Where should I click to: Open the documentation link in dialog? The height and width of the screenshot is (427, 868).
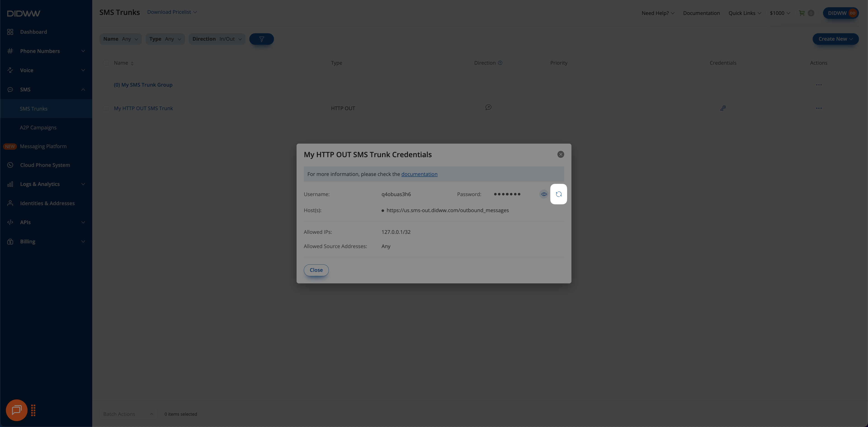click(x=419, y=174)
